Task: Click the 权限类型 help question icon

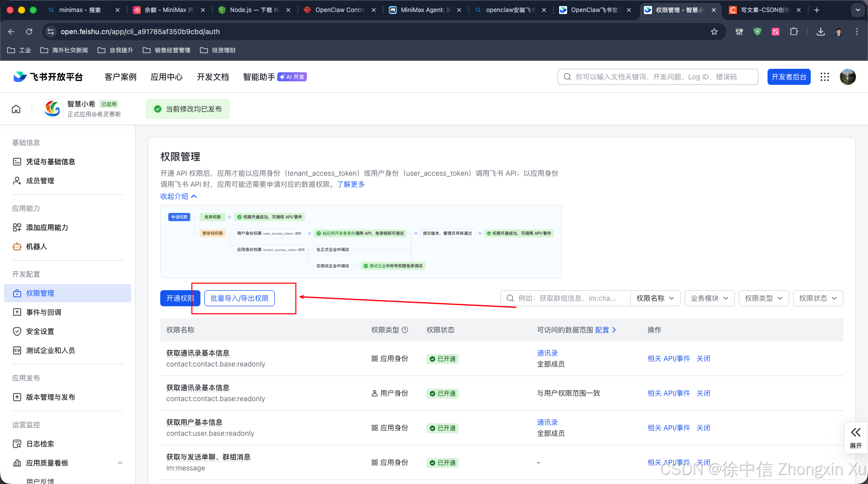Action: (x=405, y=330)
